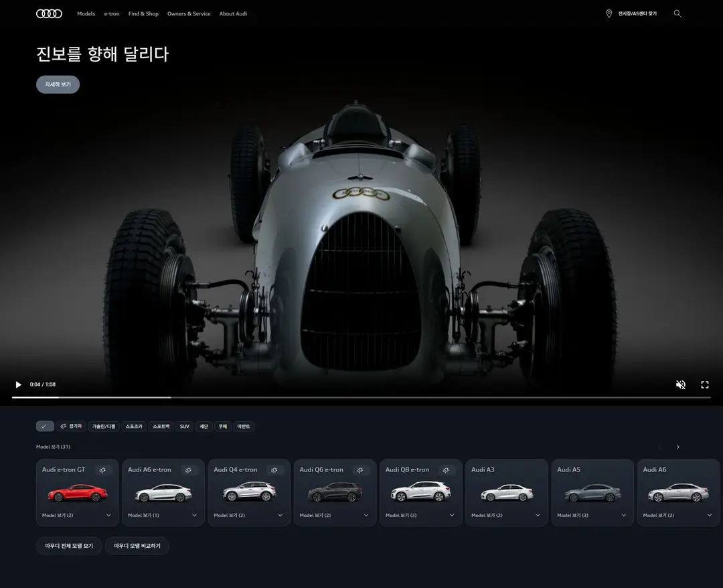
Task: Select the Audi A5 car image
Action: click(592, 492)
